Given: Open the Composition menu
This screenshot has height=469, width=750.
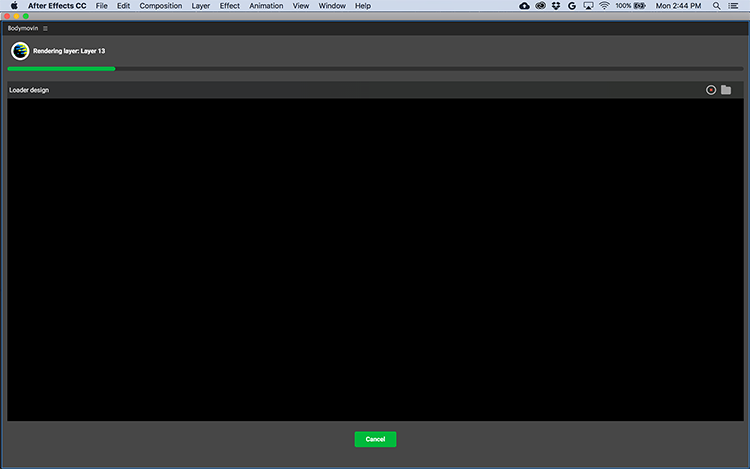Looking at the screenshot, I should 161,6.
